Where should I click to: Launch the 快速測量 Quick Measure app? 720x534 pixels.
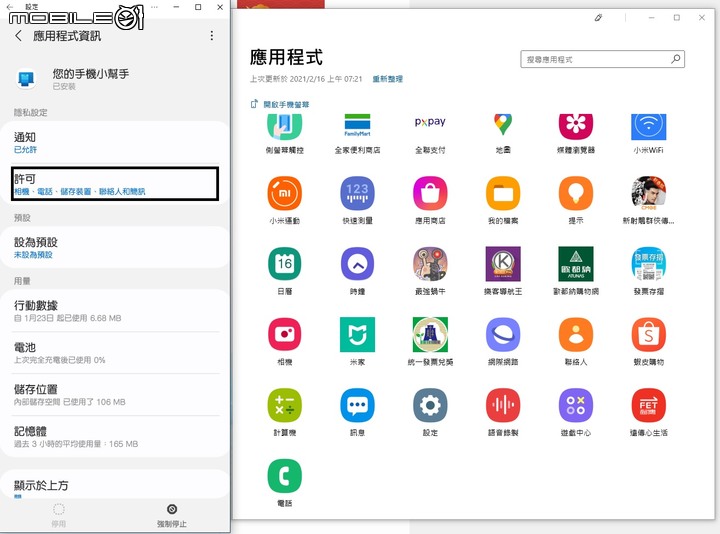point(357,193)
